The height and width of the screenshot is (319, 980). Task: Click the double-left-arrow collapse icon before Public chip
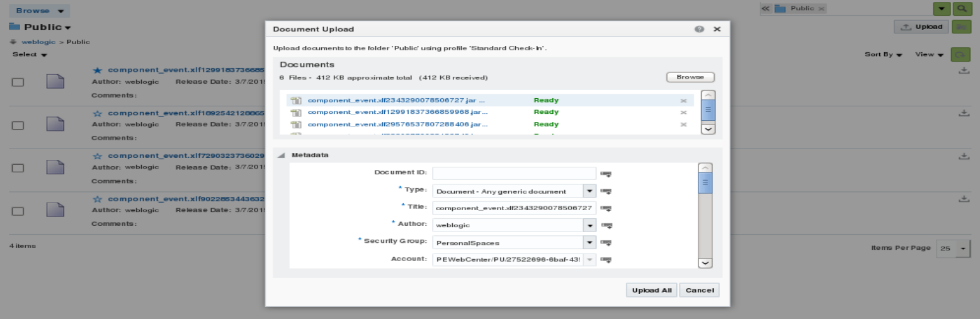coord(765,9)
